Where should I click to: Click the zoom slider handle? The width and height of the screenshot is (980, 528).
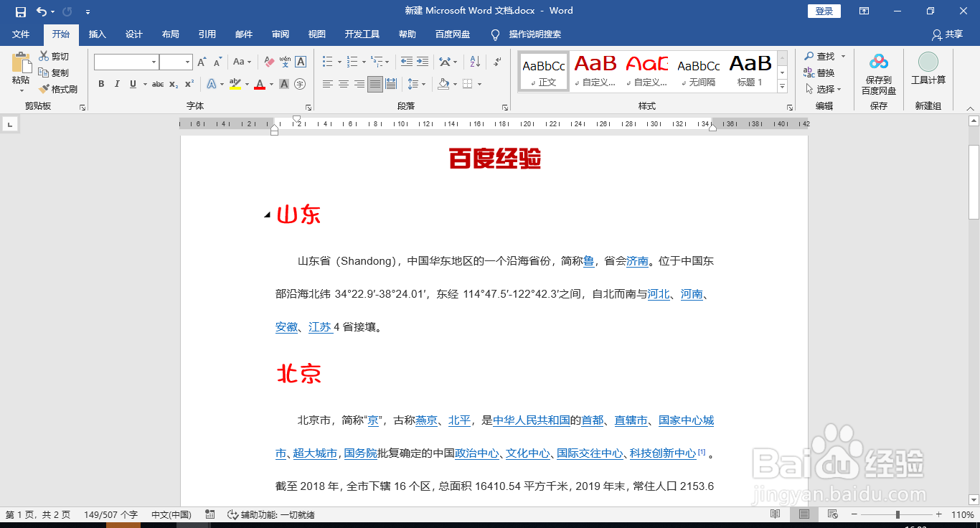click(x=897, y=514)
